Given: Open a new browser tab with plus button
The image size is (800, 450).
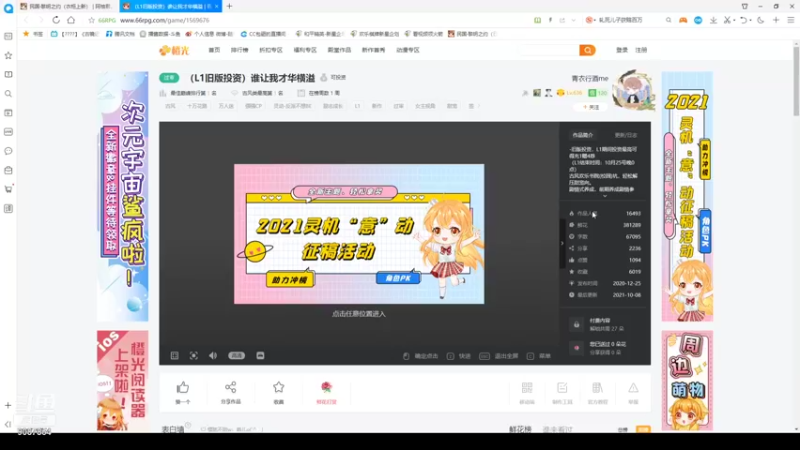Looking at the screenshot, I should [230, 6].
